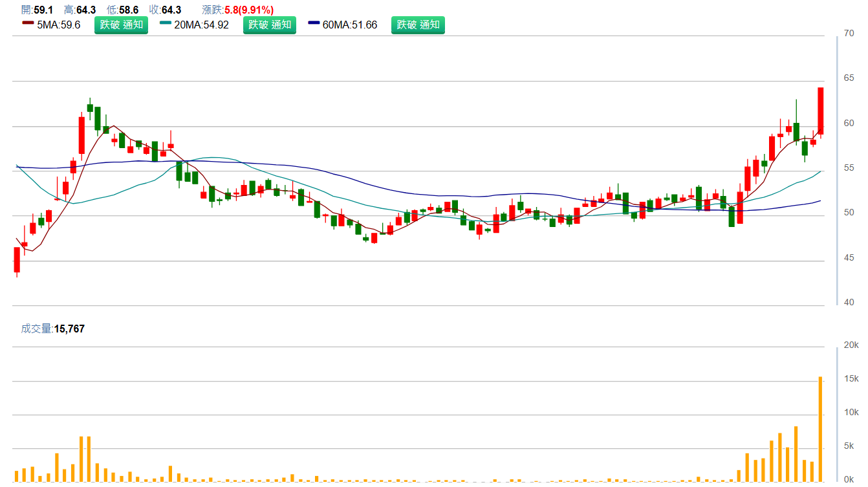Click the navy 60MA legend line swatch

pyautogui.click(x=314, y=23)
